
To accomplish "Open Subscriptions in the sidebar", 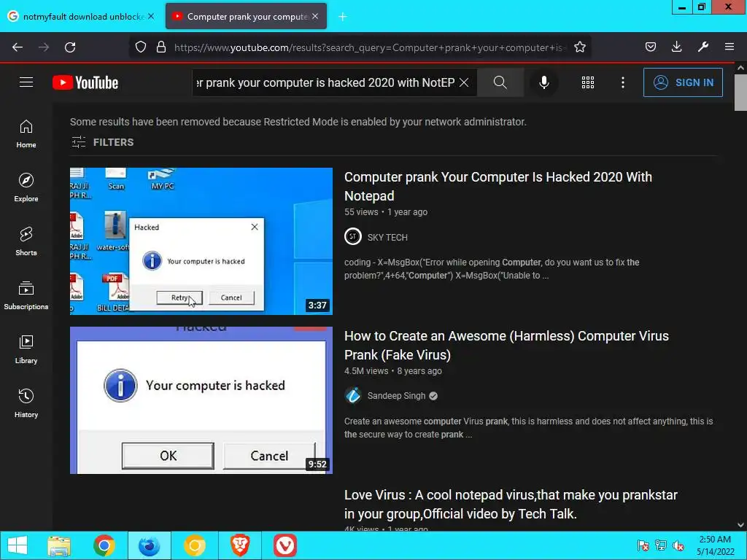I will point(26,295).
